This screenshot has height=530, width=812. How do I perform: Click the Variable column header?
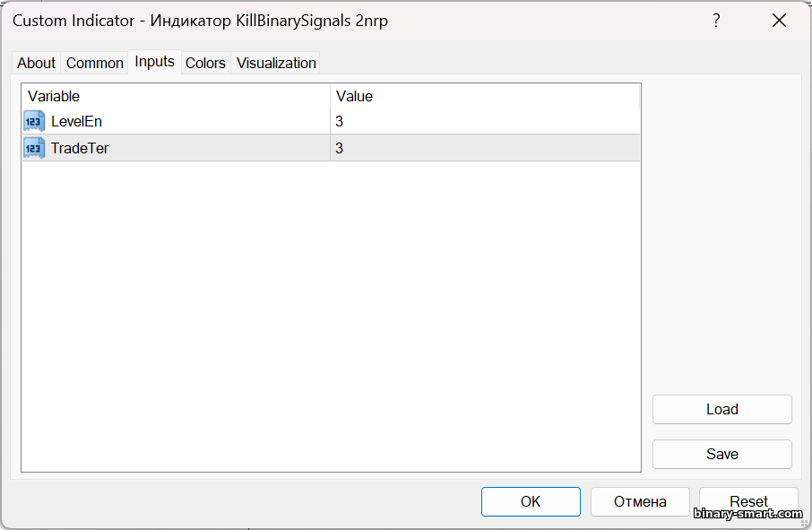coord(176,96)
